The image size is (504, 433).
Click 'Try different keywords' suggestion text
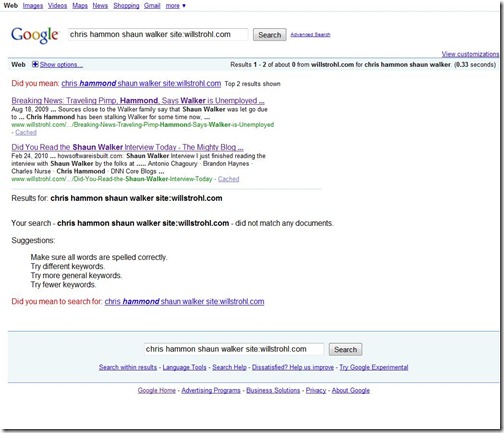pos(68,266)
